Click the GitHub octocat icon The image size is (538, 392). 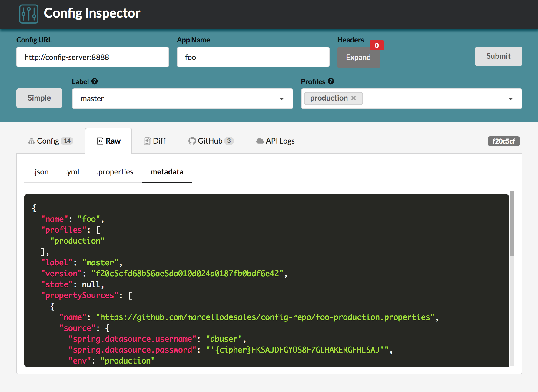click(193, 141)
